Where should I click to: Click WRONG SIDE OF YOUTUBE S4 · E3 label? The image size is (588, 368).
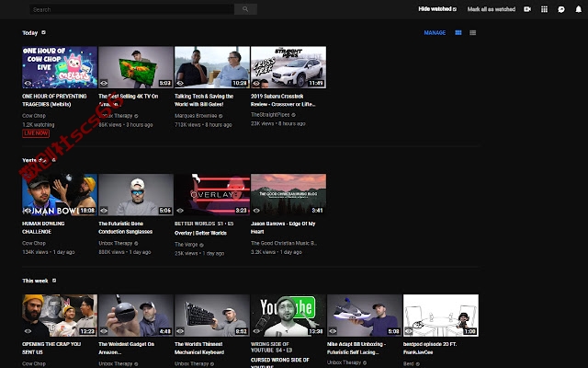click(x=272, y=347)
